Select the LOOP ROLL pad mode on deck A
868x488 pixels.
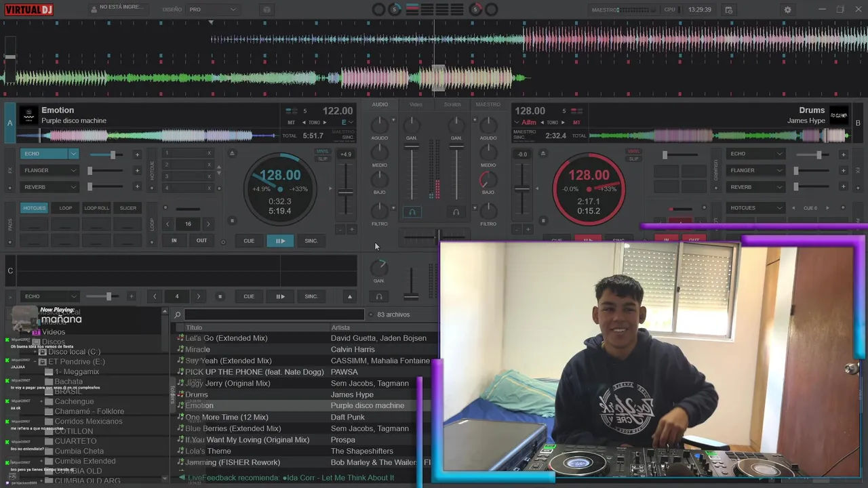(96, 208)
